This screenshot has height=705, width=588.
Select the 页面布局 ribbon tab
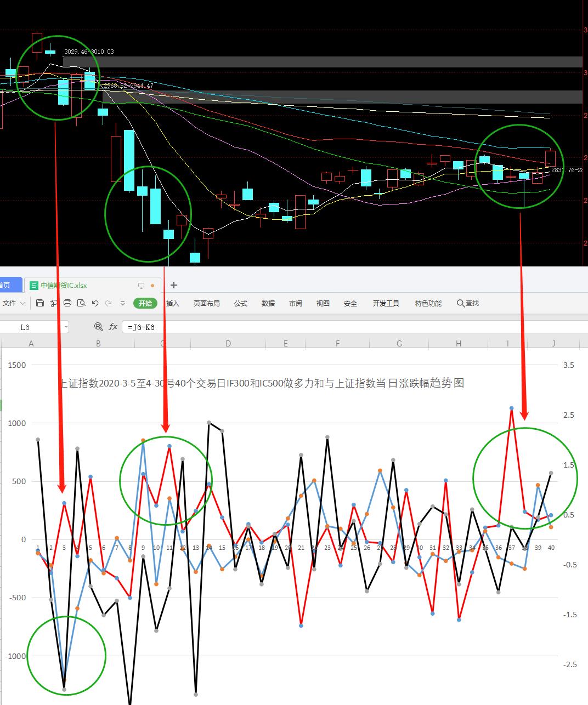pos(207,303)
